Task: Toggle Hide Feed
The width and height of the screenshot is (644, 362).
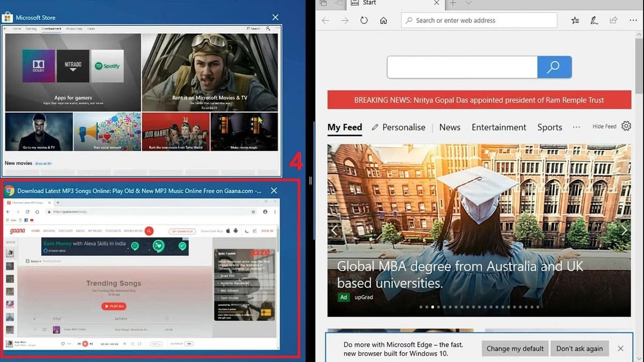Action: [604, 127]
